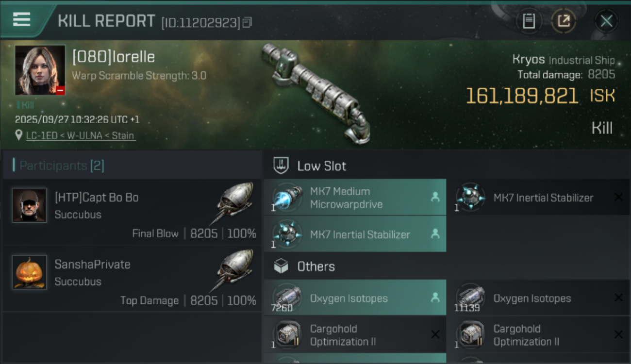Open the hamburger menu

point(22,20)
